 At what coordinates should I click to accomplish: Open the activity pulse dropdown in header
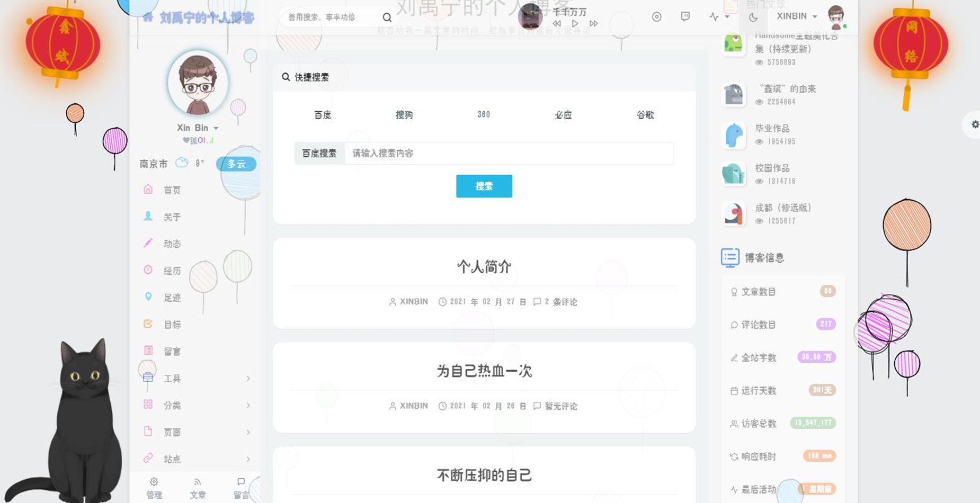pyautogui.click(x=719, y=17)
